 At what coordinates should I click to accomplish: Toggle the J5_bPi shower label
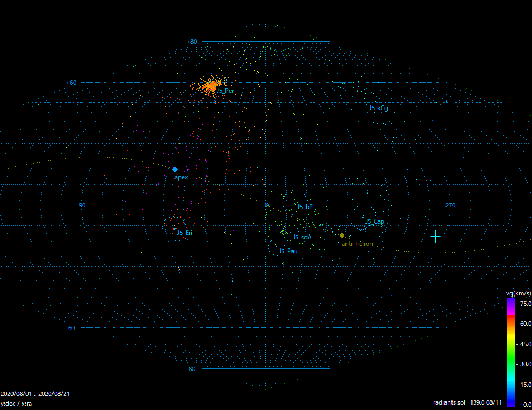point(307,206)
